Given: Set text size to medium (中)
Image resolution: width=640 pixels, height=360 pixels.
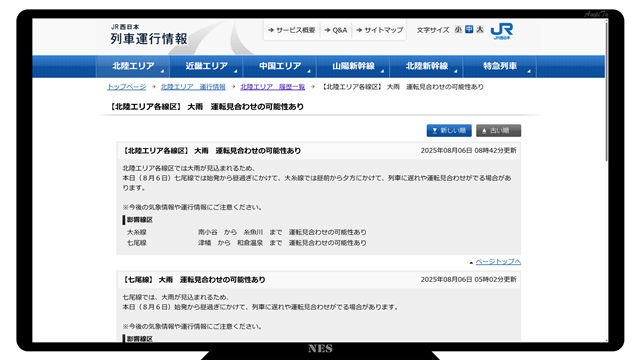Looking at the screenshot, I should [469, 29].
